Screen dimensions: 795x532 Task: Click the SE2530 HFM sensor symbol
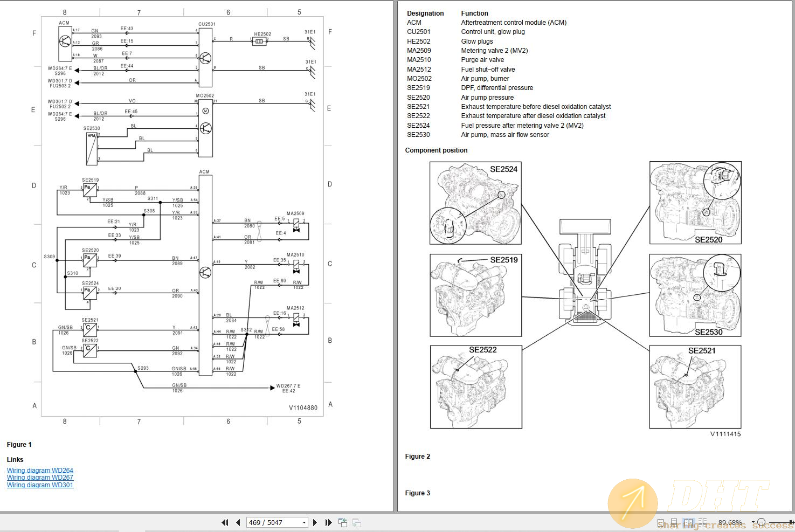(x=92, y=148)
